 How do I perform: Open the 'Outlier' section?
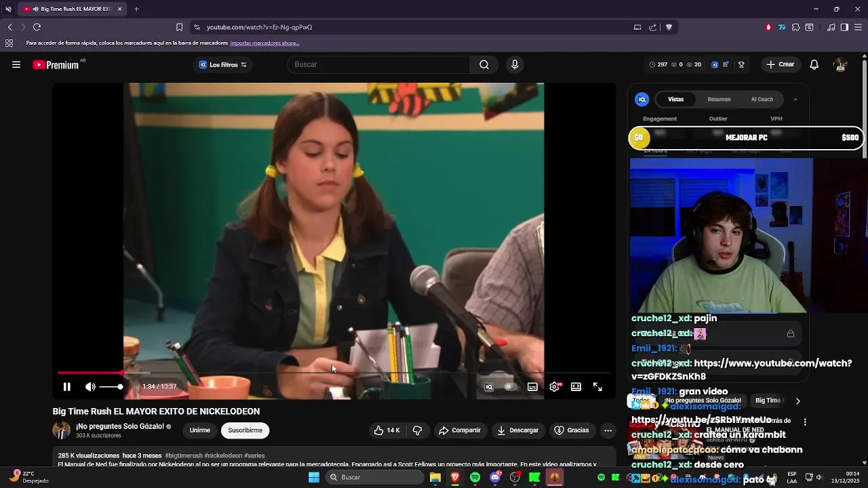(x=718, y=119)
